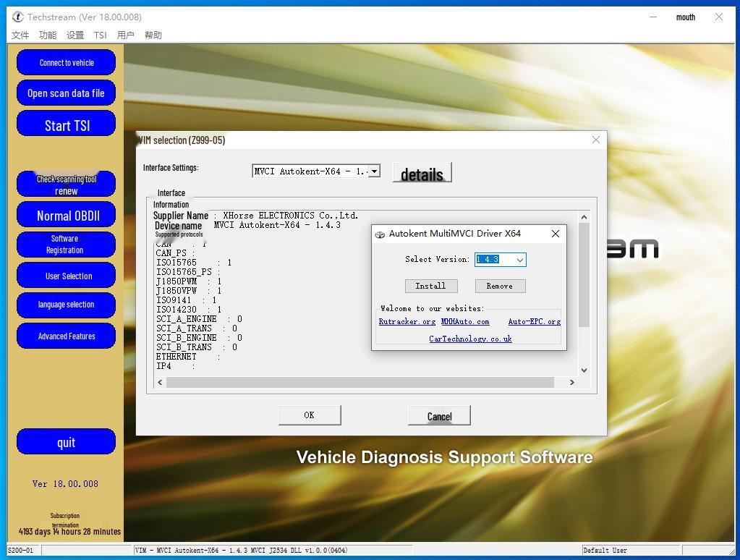This screenshot has height=560, width=740.
Task: Select the SCI_A_ENGINE protocol row
Action: click(199, 319)
